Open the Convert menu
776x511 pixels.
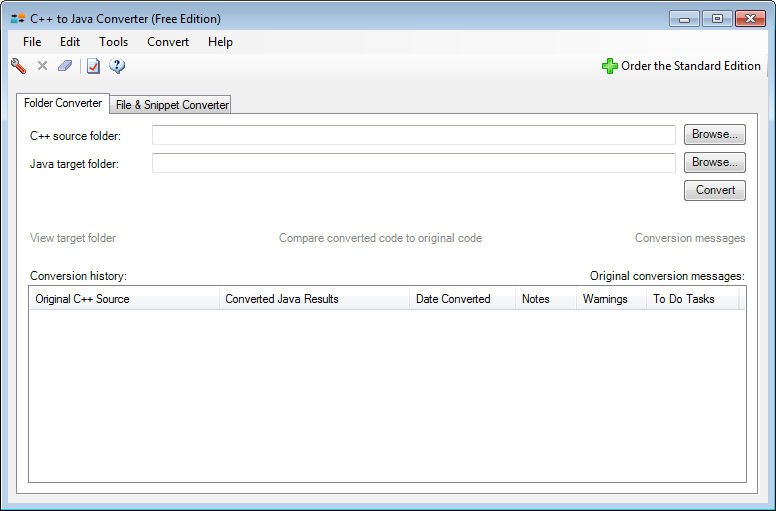point(168,42)
